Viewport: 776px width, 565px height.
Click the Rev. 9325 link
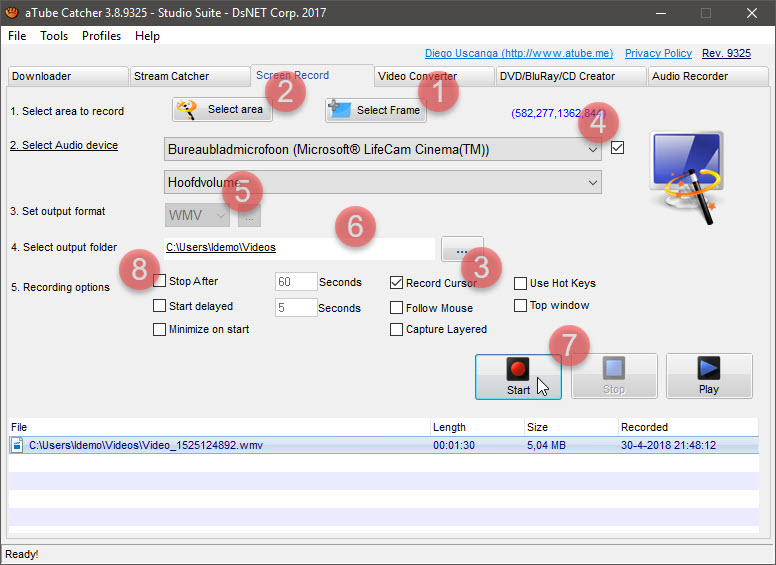coord(726,53)
